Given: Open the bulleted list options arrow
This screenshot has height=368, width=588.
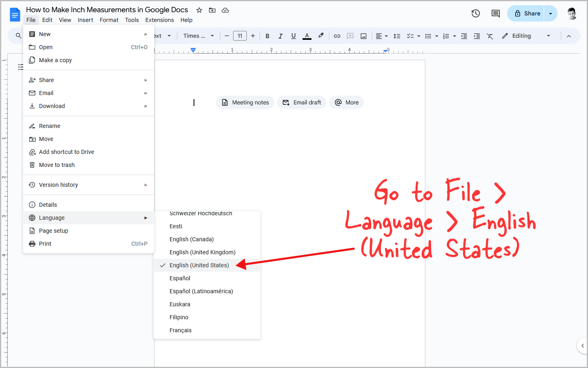Looking at the screenshot, I should tap(436, 36).
